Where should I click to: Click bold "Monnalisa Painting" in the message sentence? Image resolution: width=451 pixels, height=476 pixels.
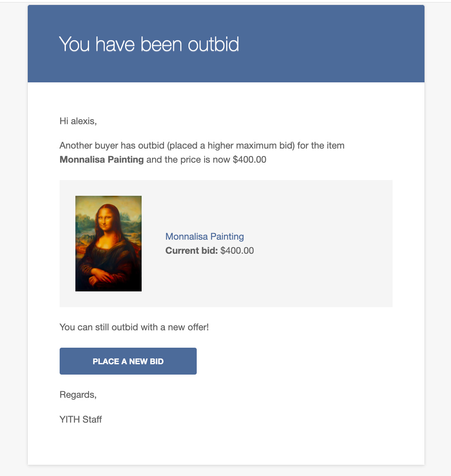101,159
